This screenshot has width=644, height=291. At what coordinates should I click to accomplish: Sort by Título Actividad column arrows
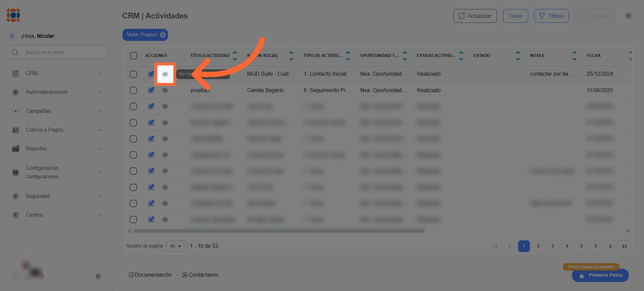tap(235, 55)
